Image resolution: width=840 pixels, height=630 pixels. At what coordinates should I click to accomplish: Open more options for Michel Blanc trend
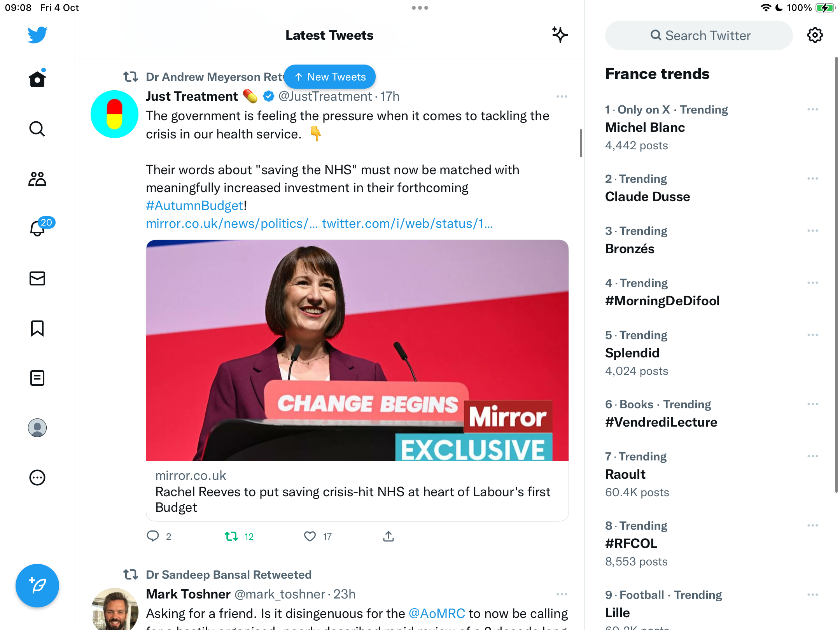click(x=813, y=110)
